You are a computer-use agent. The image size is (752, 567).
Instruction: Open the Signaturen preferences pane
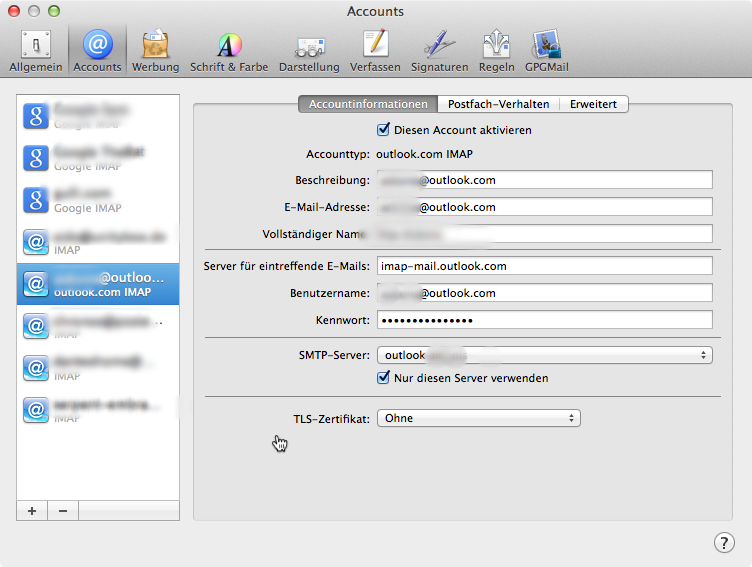point(439,51)
